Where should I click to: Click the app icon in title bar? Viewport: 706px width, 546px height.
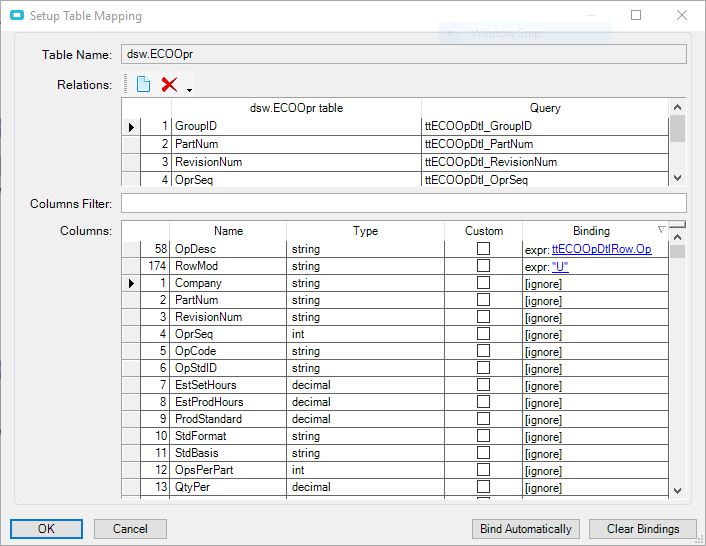tap(16, 16)
